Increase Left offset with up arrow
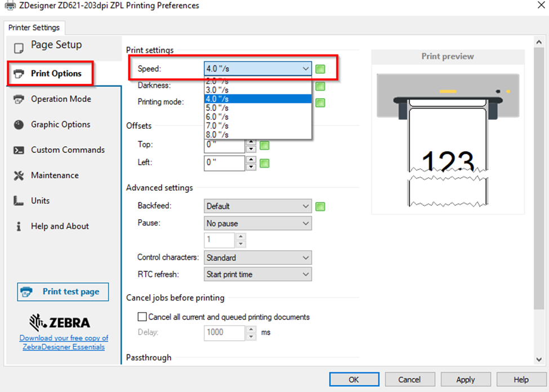 coord(251,160)
